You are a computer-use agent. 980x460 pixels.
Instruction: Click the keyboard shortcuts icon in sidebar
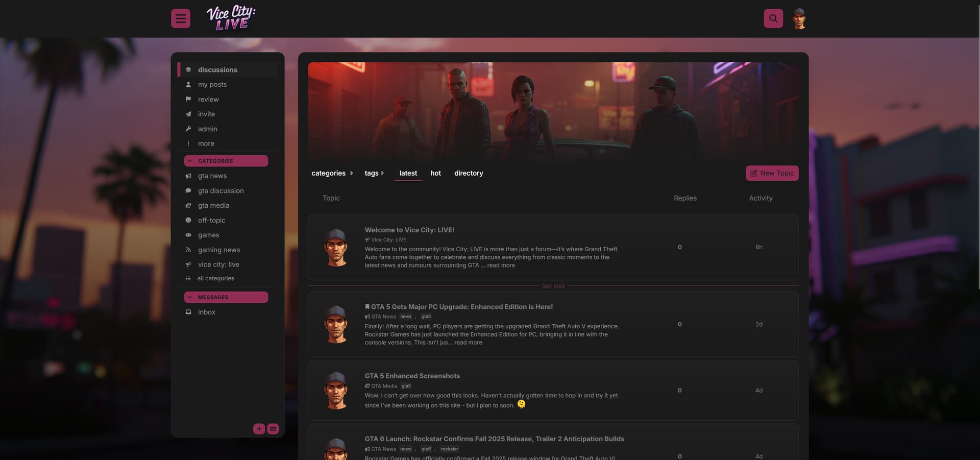click(273, 429)
